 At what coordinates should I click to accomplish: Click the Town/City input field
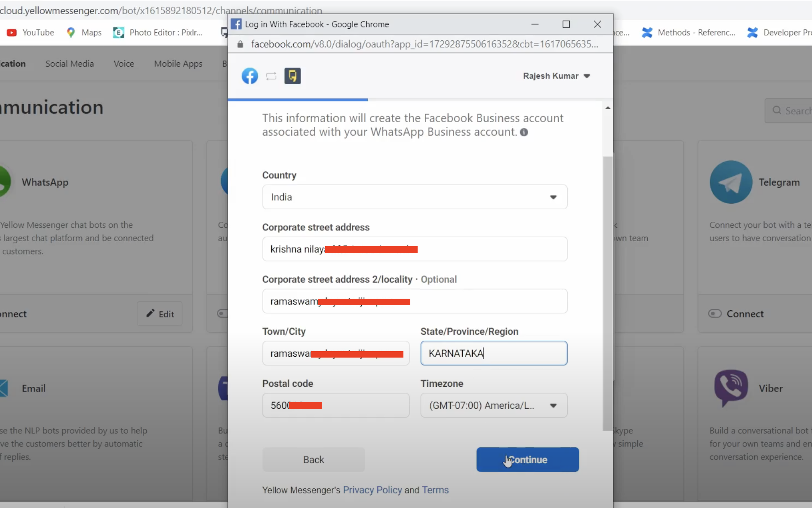pyautogui.click(x=336, y=353)
